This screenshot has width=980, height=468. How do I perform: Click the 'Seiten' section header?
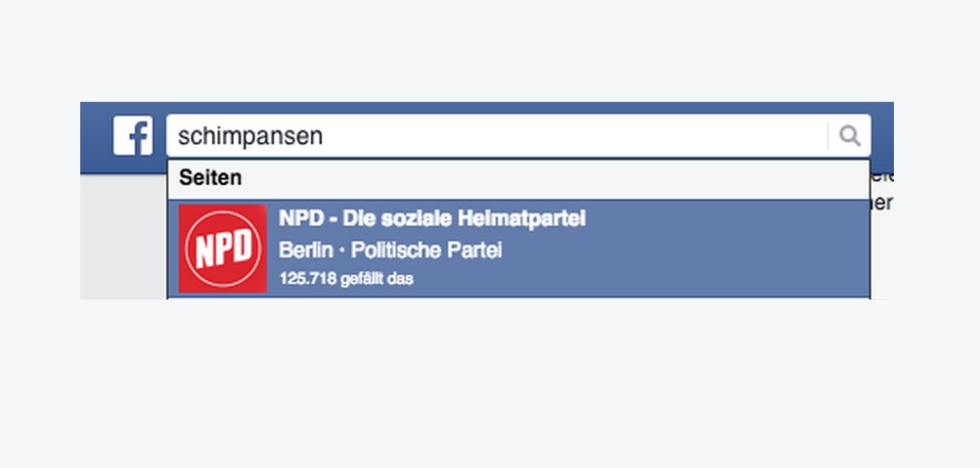coord(210,179)
